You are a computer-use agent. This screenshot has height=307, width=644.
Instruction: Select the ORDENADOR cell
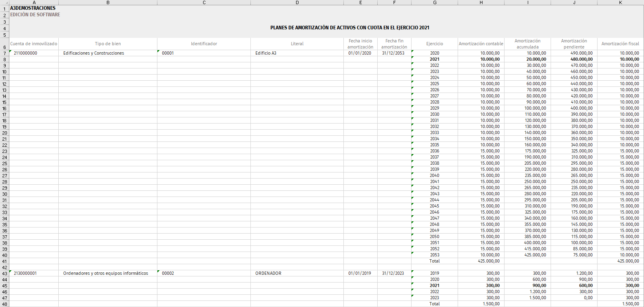coord(297,273)
